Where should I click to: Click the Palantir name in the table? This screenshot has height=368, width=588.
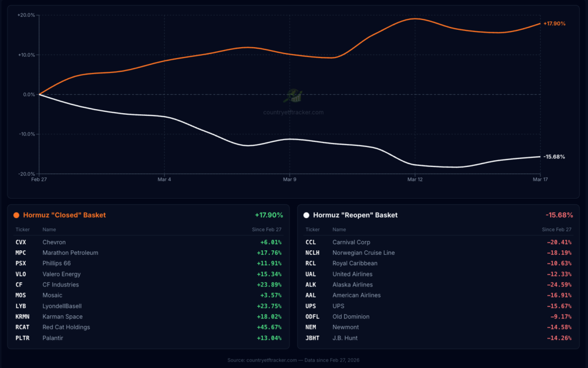[x=52, y=338]
